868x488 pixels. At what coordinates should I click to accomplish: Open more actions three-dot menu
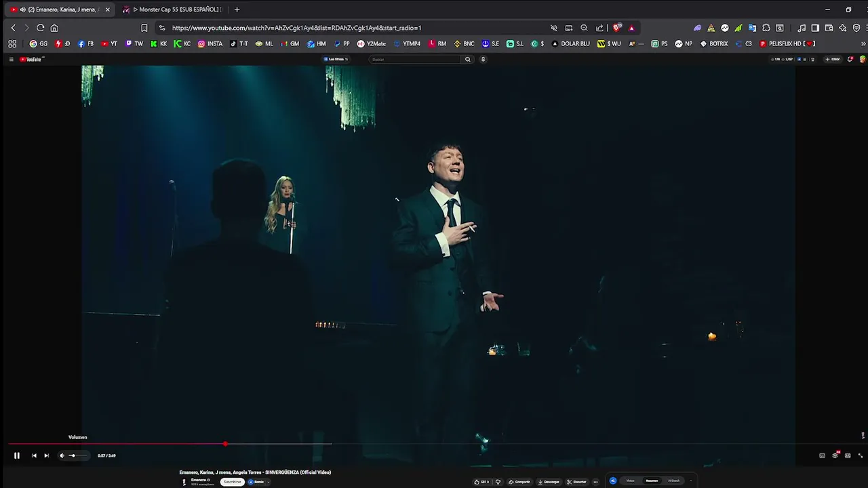(595, 482)
